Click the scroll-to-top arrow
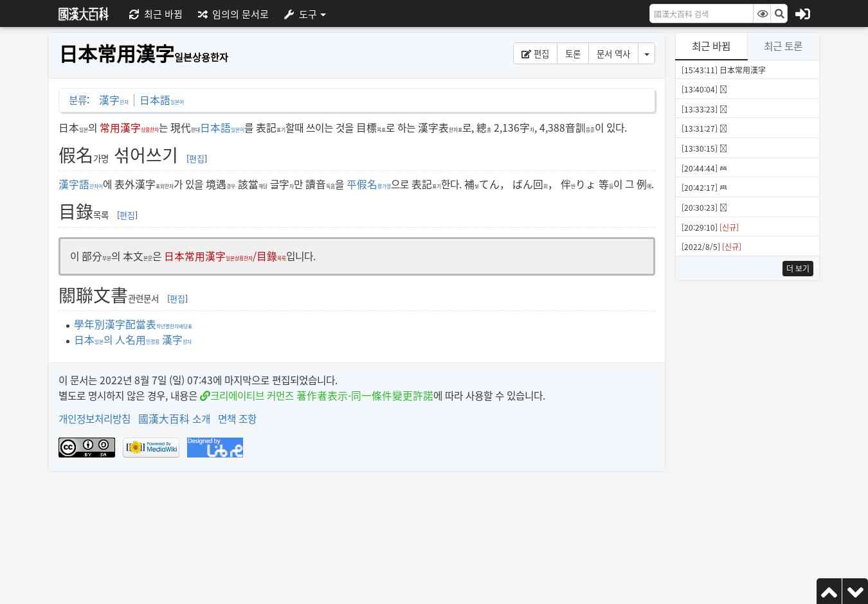Screen dimensions: 868x604 coord(829,591)
